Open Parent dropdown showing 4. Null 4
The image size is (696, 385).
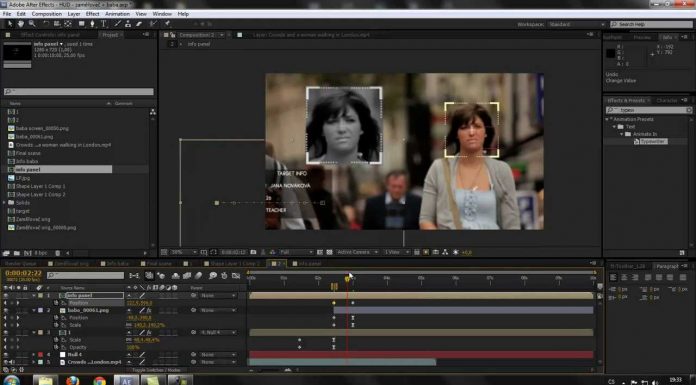[218, 332]
